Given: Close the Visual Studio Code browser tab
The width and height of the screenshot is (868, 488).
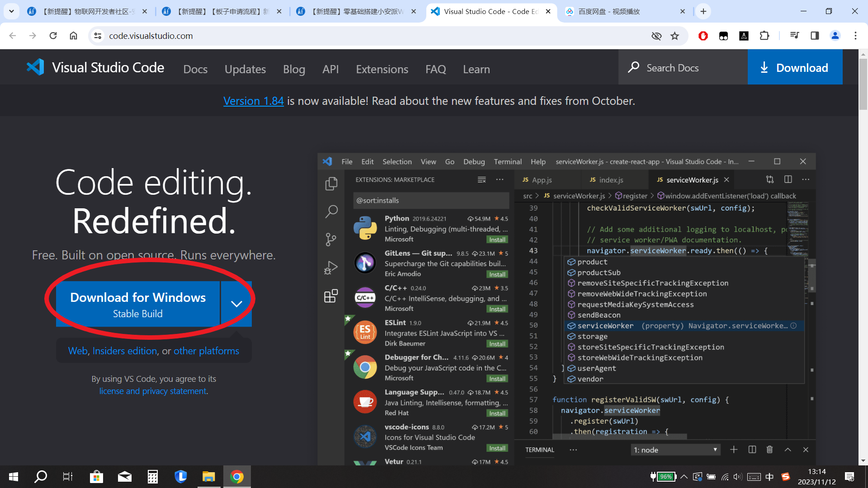Looking at the screenshot, I should [548, 11].
